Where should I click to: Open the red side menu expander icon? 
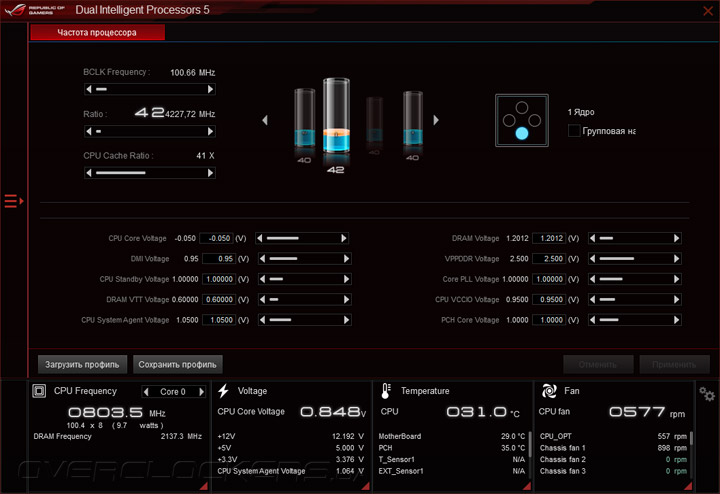click(x=13, y=201)
